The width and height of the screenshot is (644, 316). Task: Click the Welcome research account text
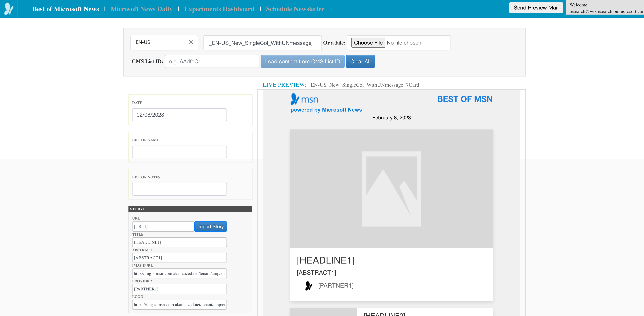pyautogui.click(x=606, y=8)
